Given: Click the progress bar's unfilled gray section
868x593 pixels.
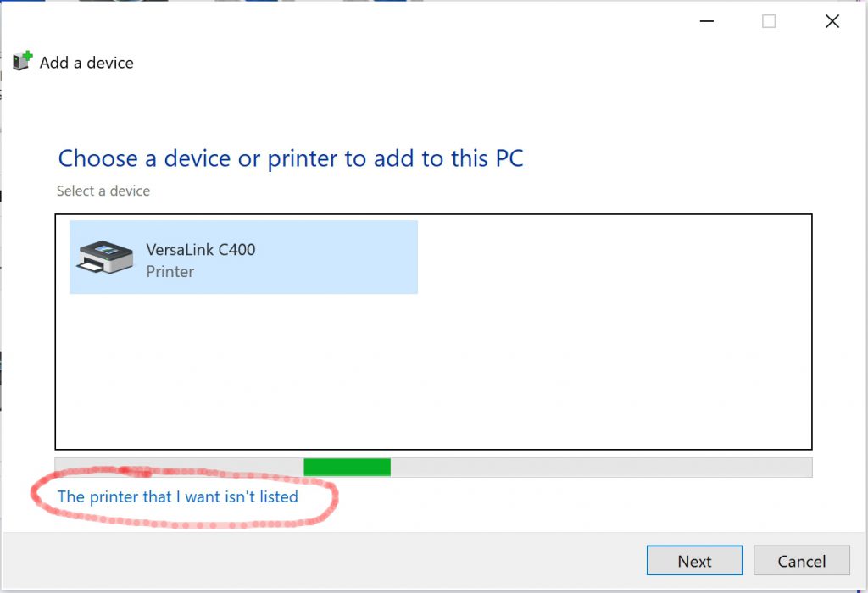Looking at the screenshot, I should 593,467.
